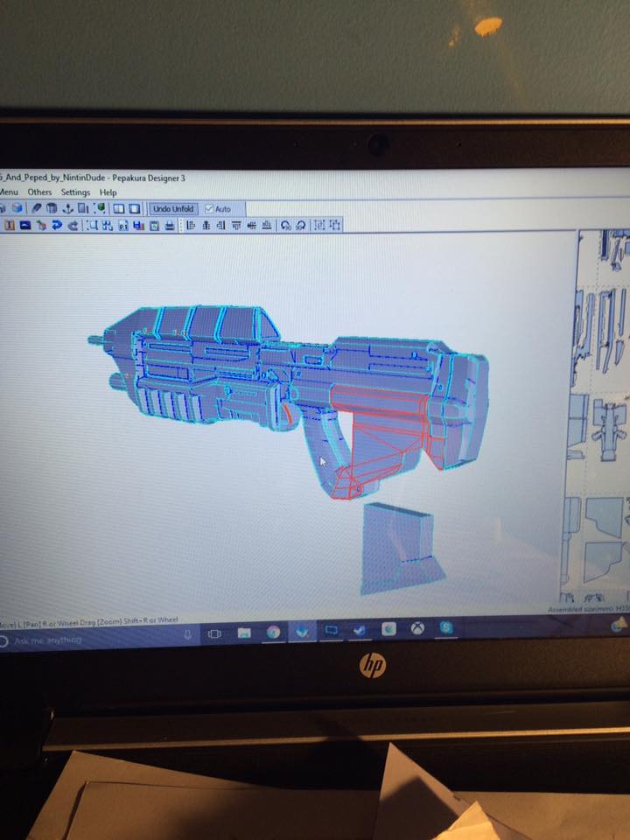Open Chrome from the taskbar
630x840 pixels.
[x=273, y=633]
